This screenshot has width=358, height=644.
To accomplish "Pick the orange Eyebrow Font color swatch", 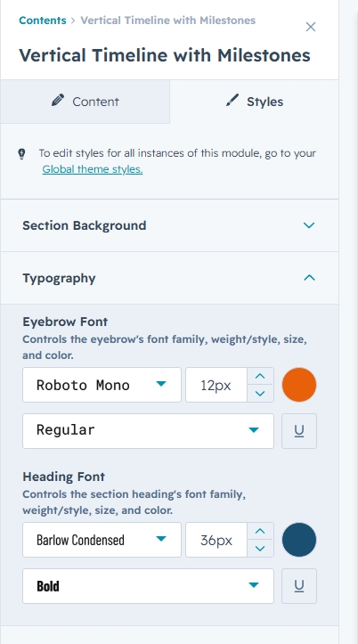I will coord(299,385).
